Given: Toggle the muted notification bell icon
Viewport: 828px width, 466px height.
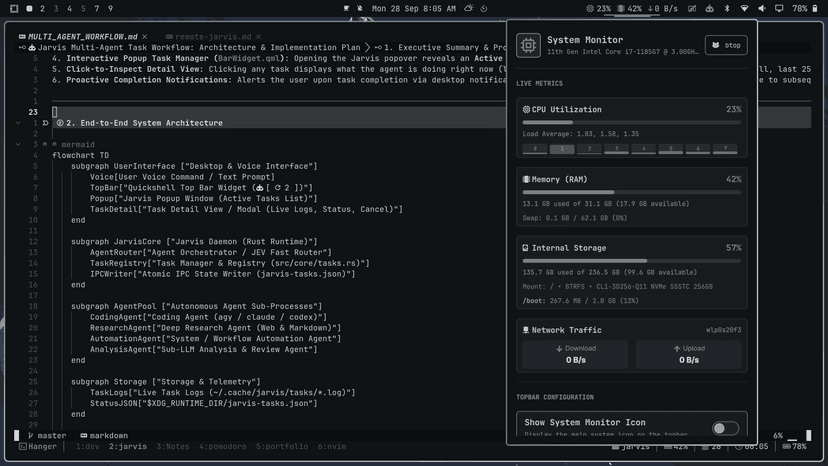Looking at the screenshot, I should pyautogui.click(x=360, y=8).
